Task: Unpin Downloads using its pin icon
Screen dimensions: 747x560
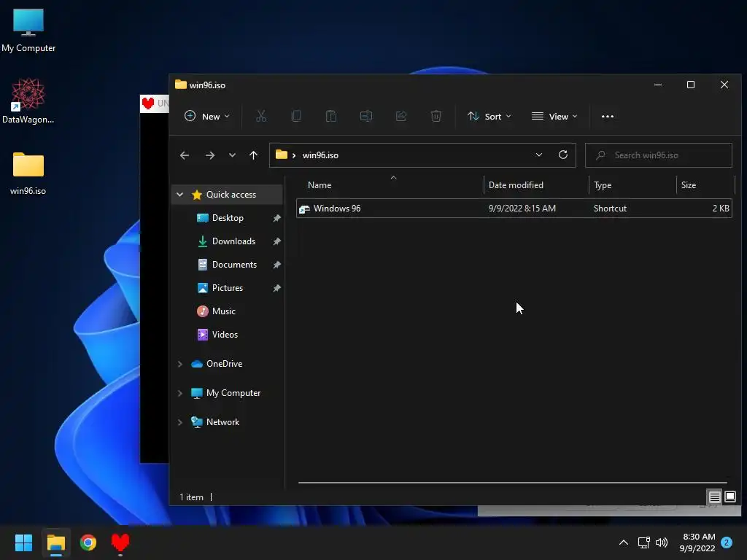Action: click(276, 241)
